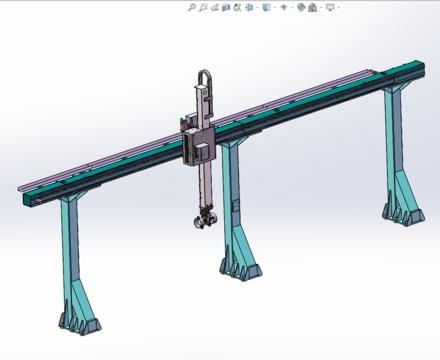This screenshot has width=440, height=360.
Task: Click the View Orientation cube icon
Action: coord(249,7)
